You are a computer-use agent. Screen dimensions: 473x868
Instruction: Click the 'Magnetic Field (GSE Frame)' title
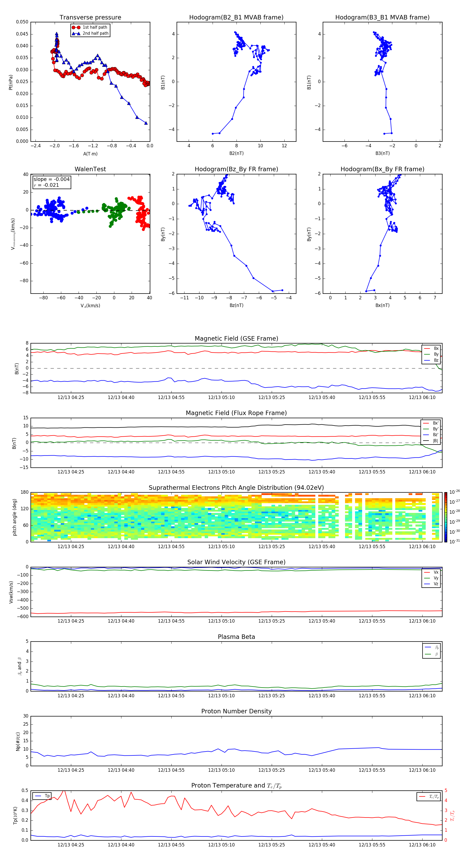point(236,339)
